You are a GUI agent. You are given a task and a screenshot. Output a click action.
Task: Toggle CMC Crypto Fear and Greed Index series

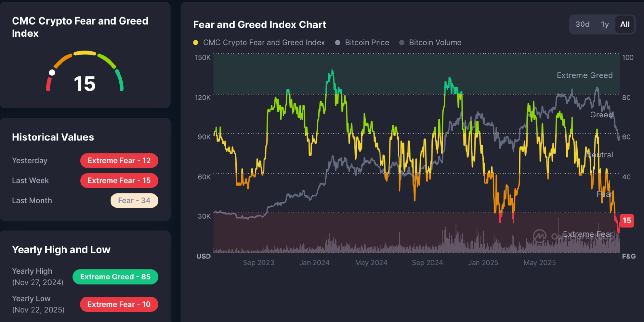264,43
